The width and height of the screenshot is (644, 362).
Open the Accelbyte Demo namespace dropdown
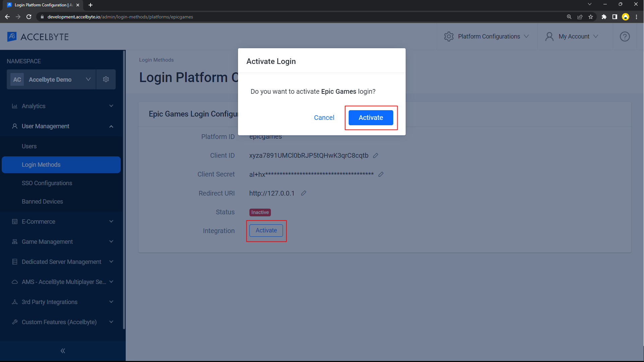51,79
